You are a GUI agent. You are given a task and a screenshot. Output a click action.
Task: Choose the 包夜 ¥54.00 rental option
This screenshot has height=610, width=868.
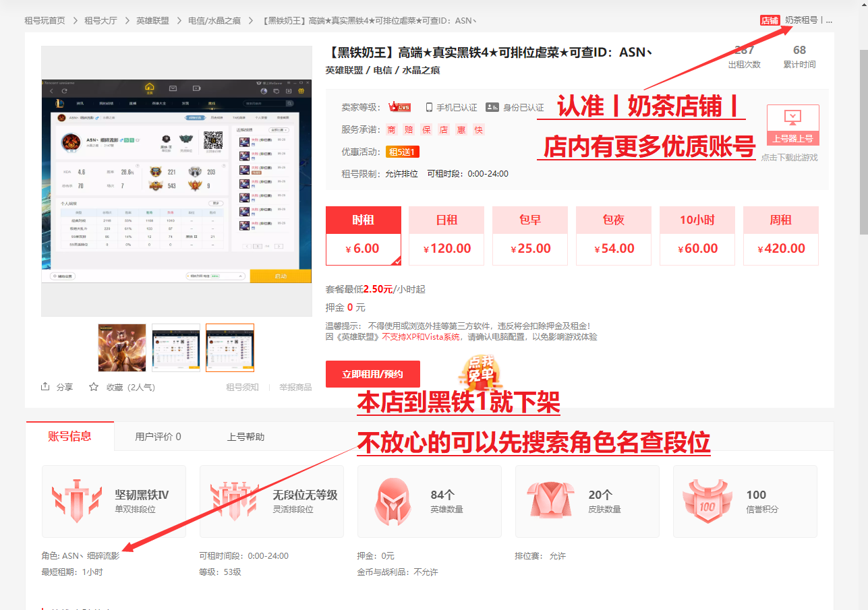tap(614, 236)
